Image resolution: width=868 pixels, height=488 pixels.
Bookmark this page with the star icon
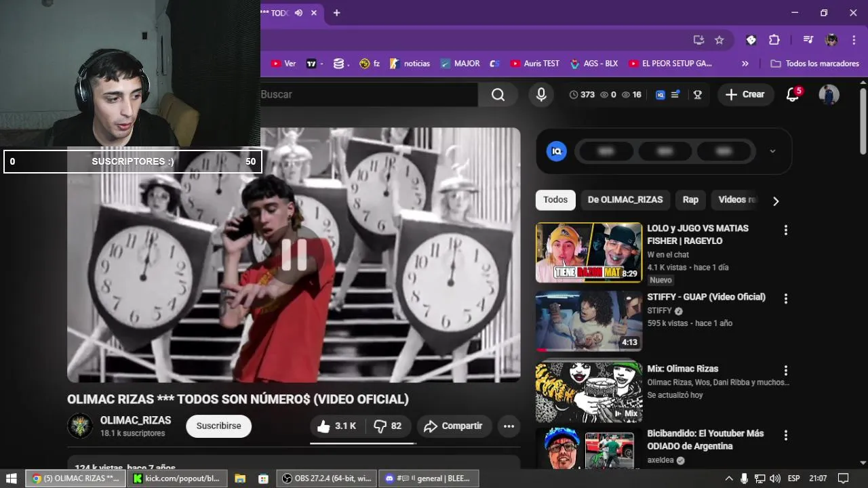pyautogui.click(x=719, y=40)
